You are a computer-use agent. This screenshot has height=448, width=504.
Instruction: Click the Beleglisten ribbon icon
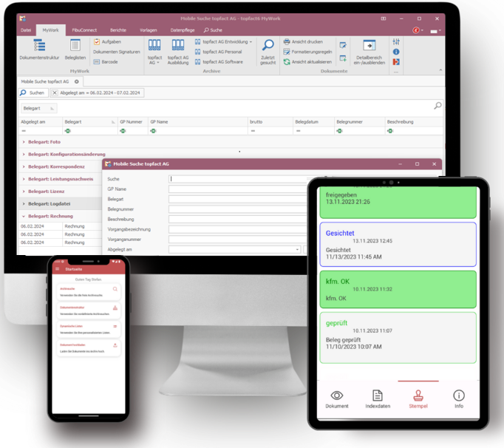(x=75, y=48)
